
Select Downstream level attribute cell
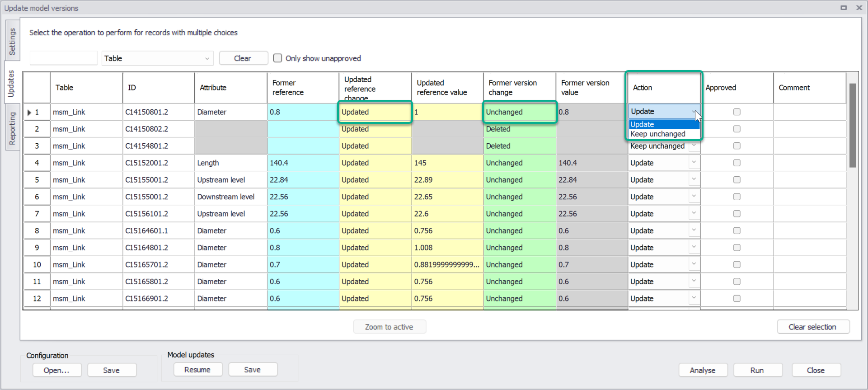pos(231,197)
